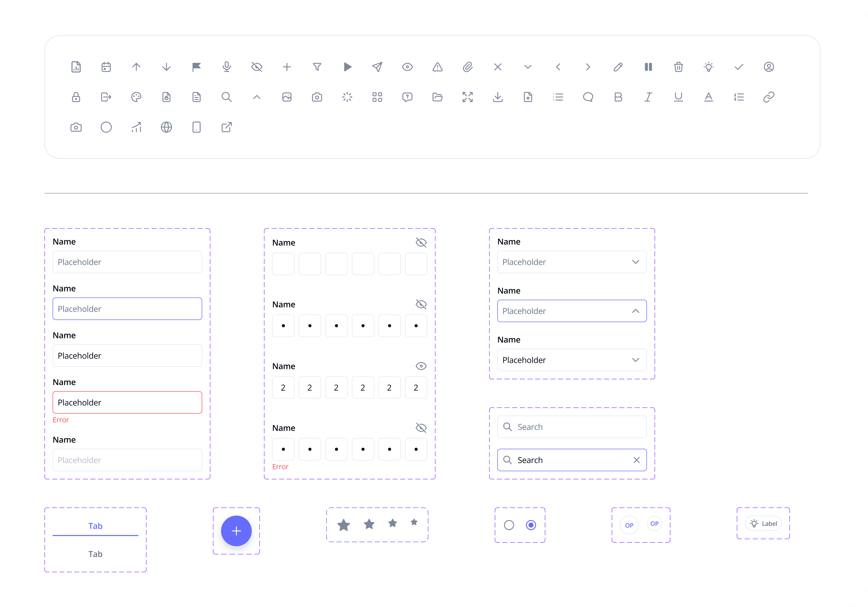
Task: Click the paperclip attachment icon
Action: point(468,67)
